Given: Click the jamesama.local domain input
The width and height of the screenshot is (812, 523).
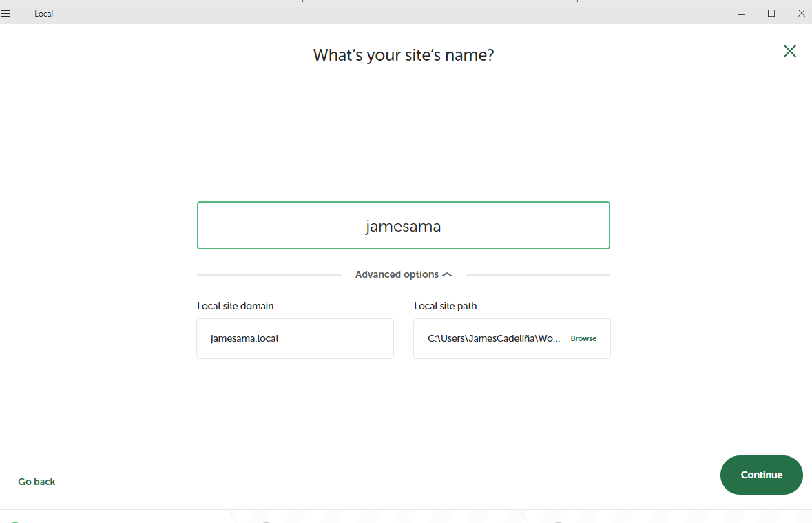Looking at the screenshot, I should (x=295, y=338).
